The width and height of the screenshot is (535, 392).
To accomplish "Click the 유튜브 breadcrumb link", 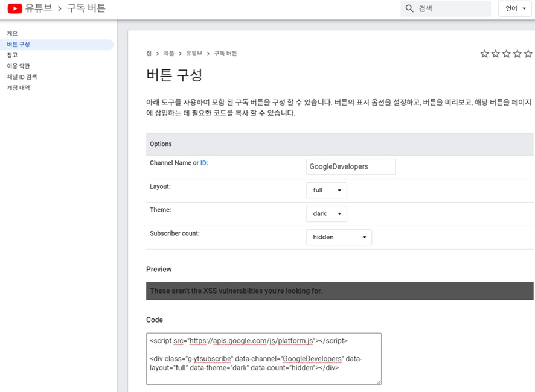I will pos(194,54).
